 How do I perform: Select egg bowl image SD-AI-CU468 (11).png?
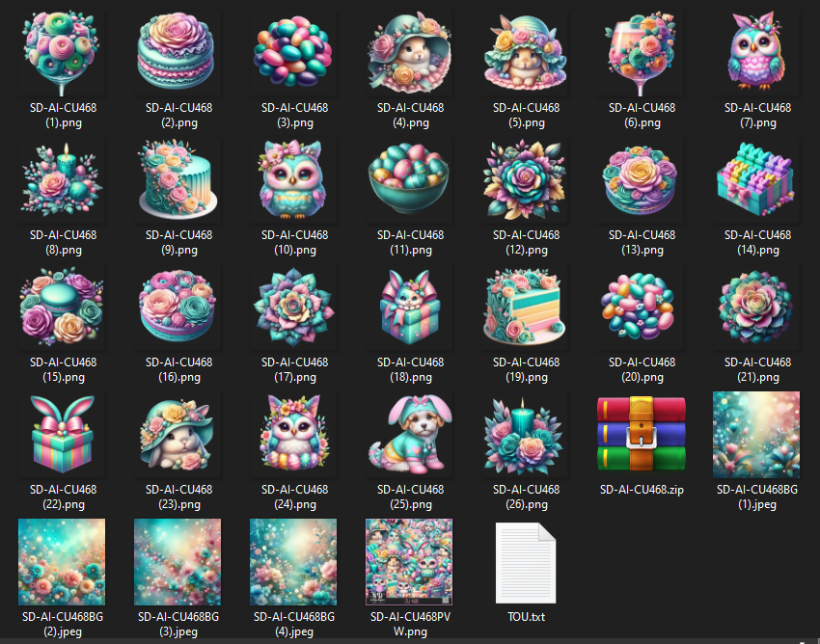(410, 180)
